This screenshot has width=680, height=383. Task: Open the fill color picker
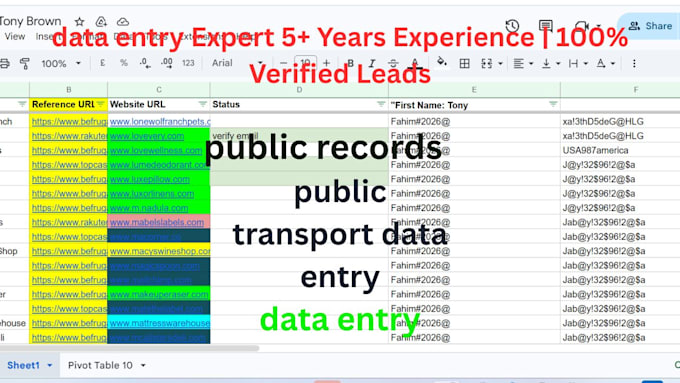pyautogui.click(x=441, y=62)
